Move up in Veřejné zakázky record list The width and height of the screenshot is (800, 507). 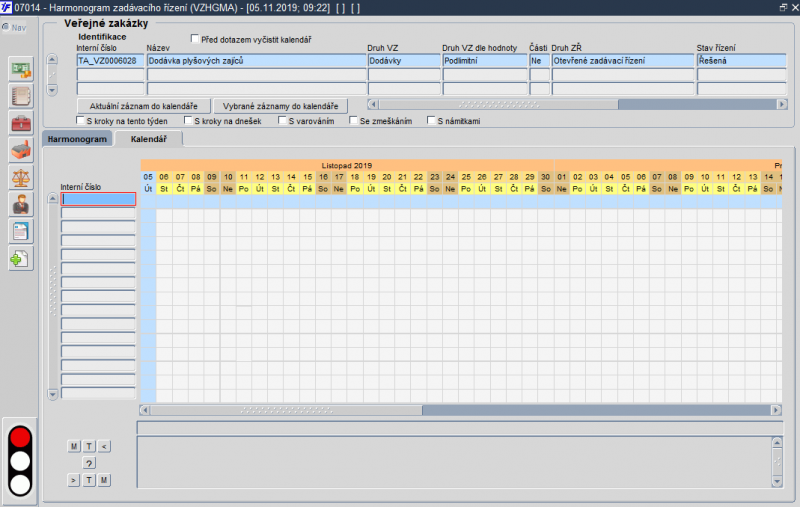52,59
